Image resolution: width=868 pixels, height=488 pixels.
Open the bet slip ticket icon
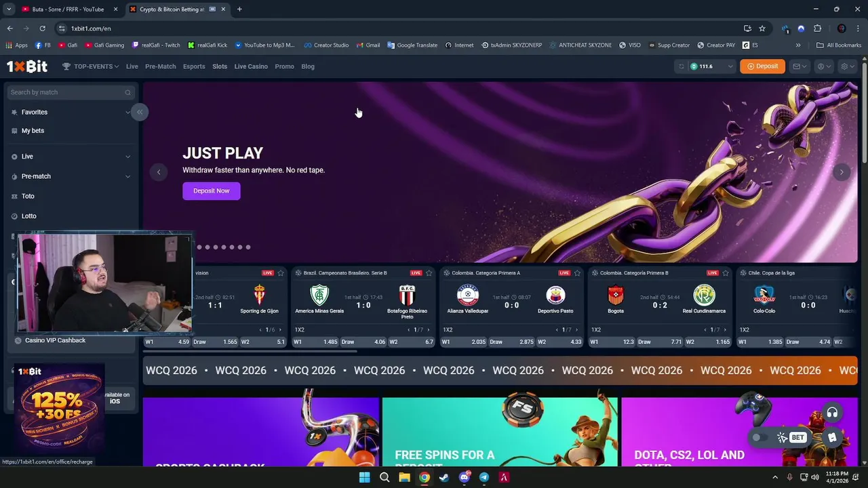click(x=832, y=438)
